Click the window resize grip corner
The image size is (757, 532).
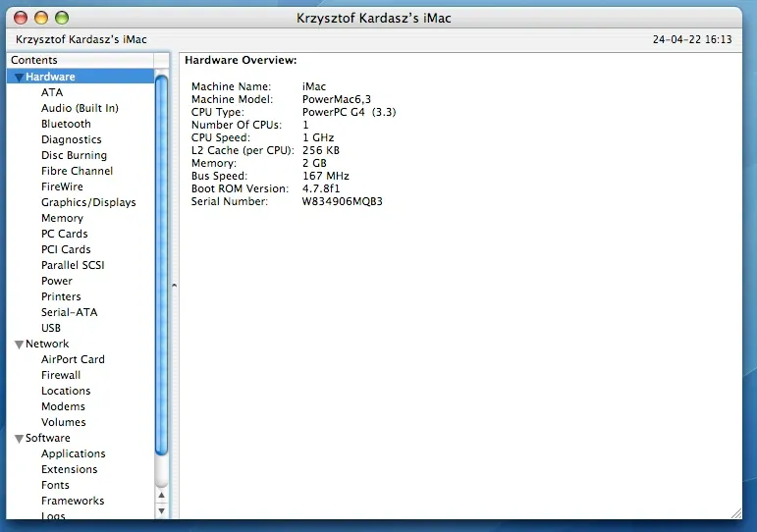click(x=736, y=513)
